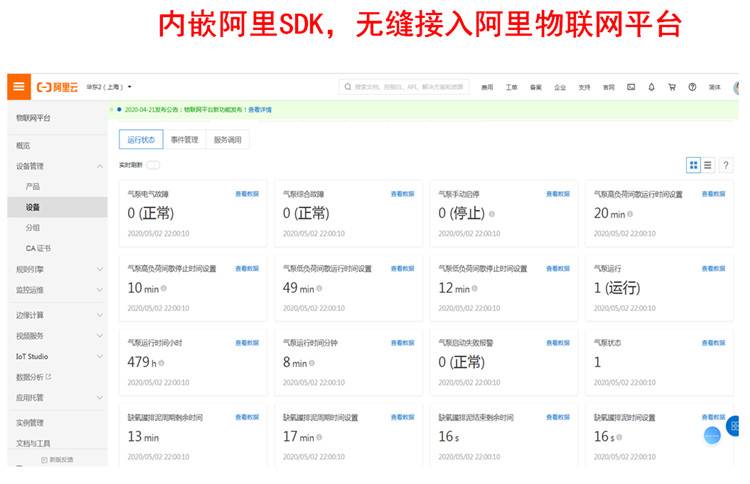Switch to the 服务调用 tab

point(228,140)
